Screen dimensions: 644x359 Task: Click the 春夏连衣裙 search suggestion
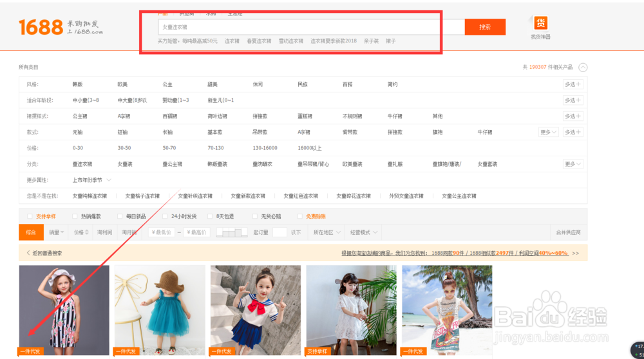[259, 41]
